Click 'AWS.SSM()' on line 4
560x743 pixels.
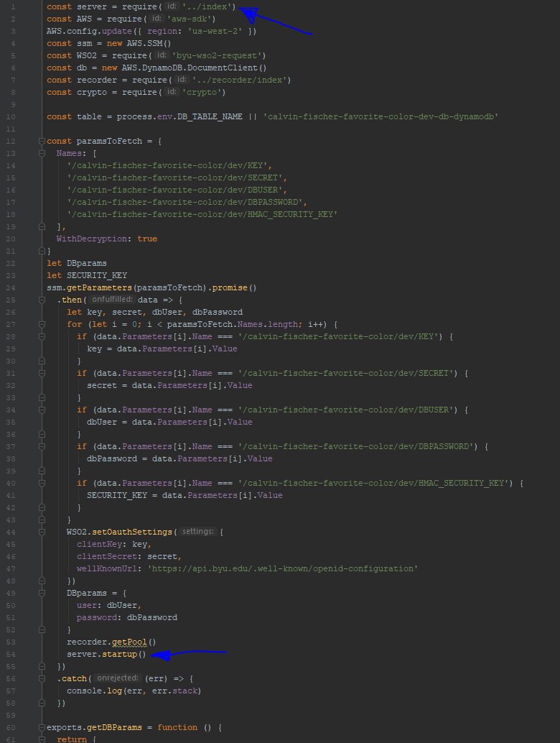(149, 44)
